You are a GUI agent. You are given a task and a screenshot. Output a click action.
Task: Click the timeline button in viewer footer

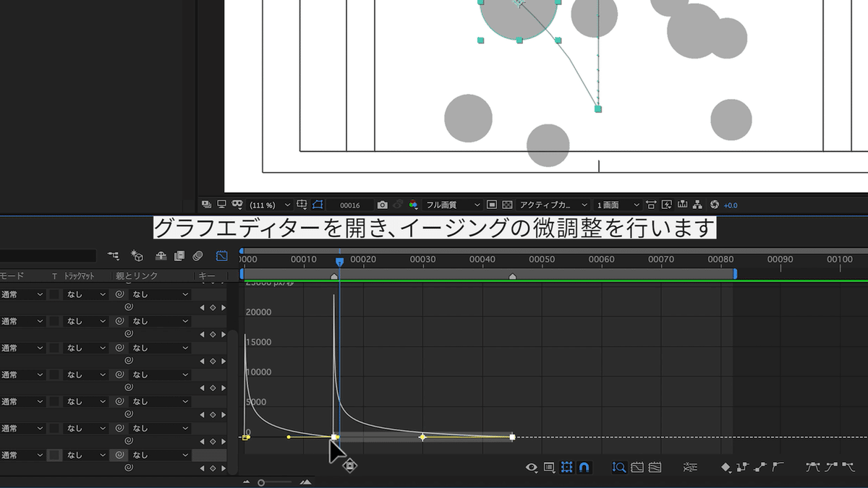(682, 205)
